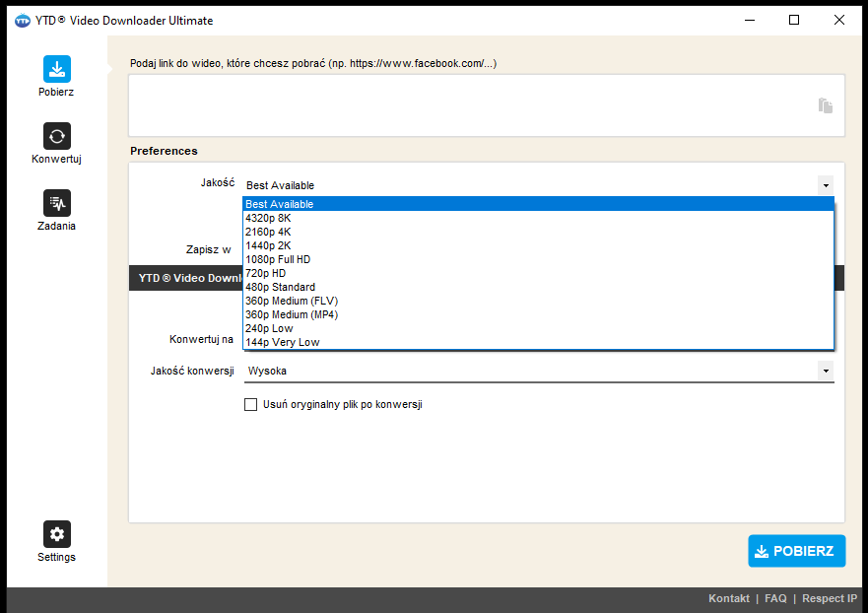This screenshot has width=868, height=613.
Task: Expand the Jakość konwersji dropdown arrow
Action: point(826,371)
